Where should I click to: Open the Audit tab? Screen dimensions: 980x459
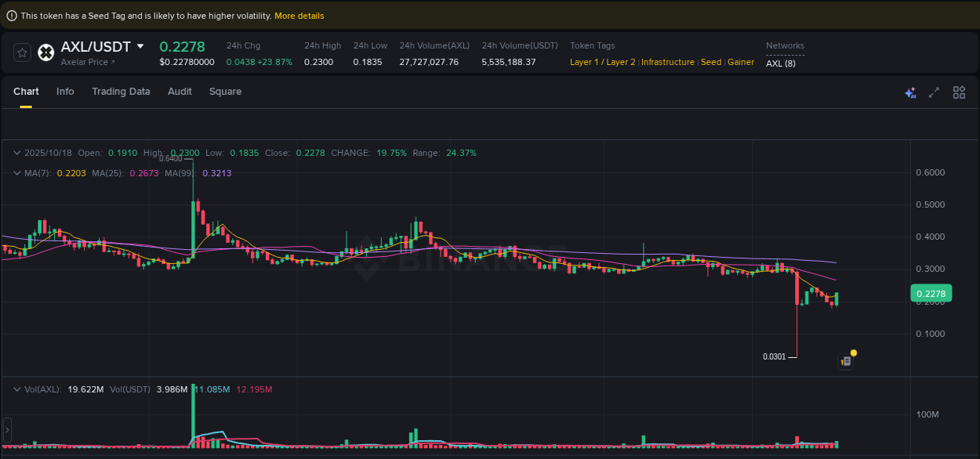pyautogui.click(x=180, y=92)
